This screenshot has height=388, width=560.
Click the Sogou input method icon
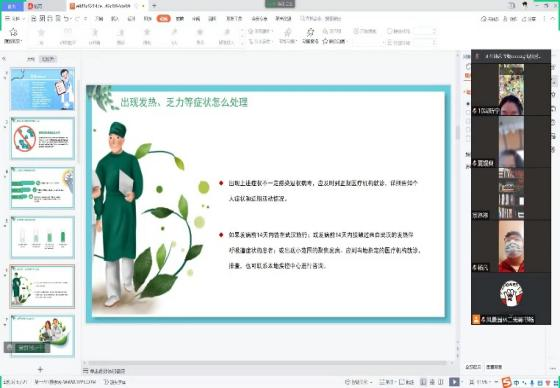click(506, 382)
